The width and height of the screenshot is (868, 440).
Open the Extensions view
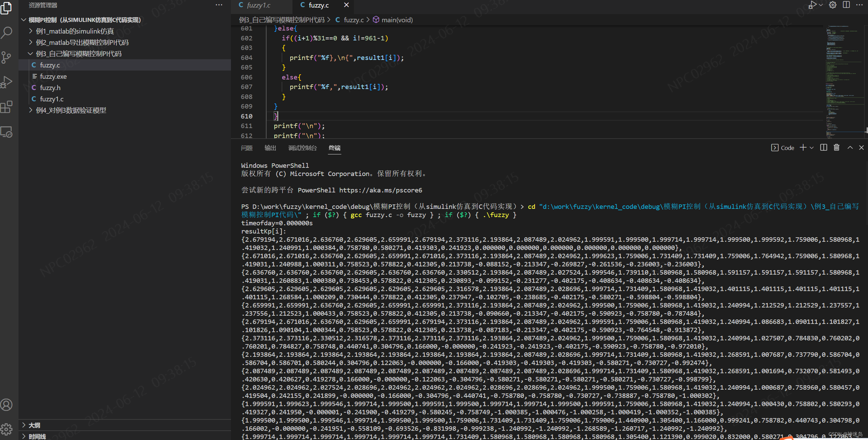click(7, 107)
